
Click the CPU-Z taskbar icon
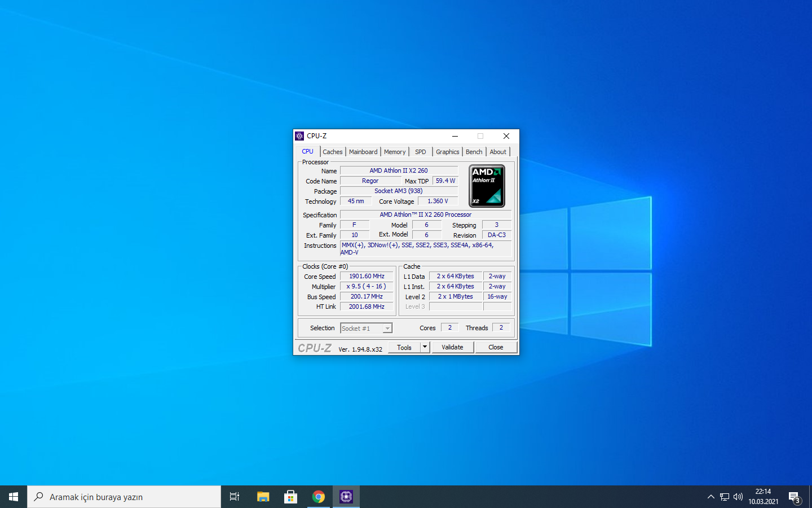point(346,497)
